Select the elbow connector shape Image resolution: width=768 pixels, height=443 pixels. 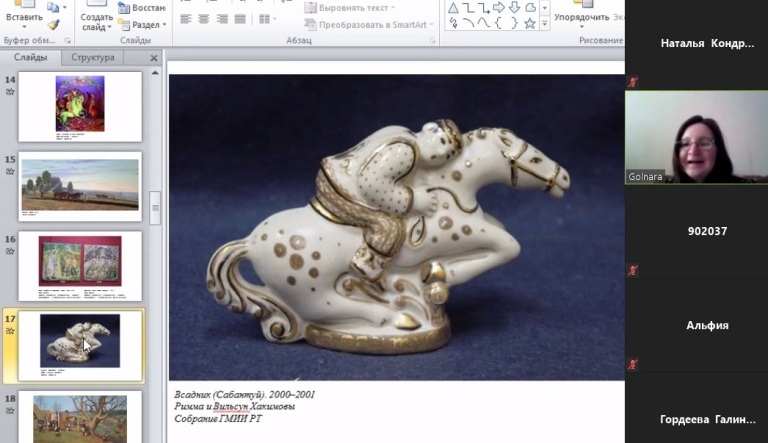pos(469,7)
